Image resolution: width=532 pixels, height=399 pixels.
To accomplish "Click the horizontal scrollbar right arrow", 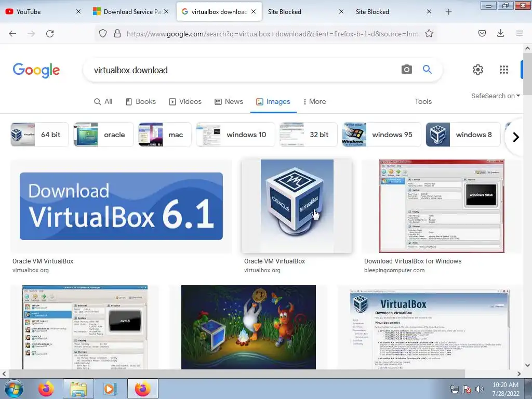I will click(519, 374).
